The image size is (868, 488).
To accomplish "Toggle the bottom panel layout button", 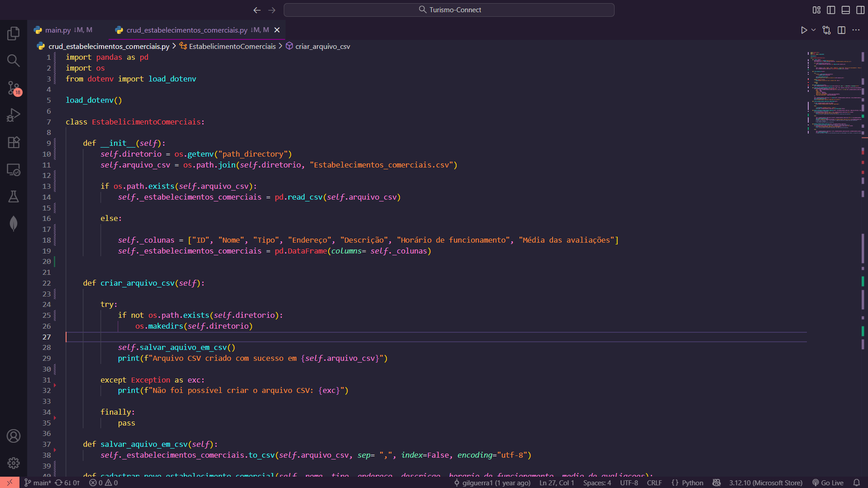I will coord(845,10).
